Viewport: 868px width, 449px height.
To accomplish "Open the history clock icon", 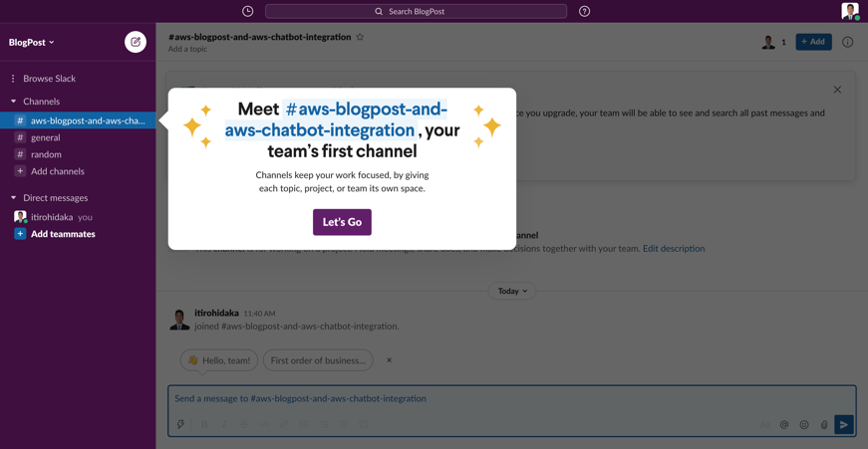I will 247,11.
